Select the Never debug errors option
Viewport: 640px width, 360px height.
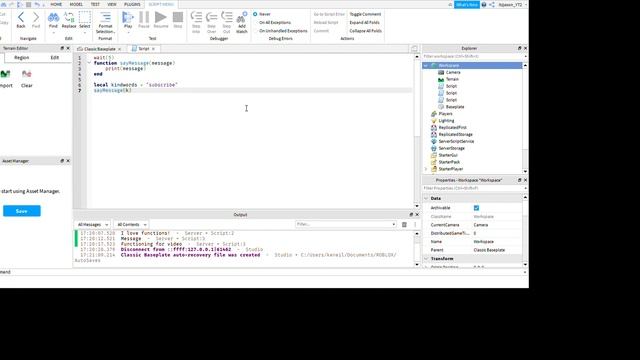[x=255, y=14]
